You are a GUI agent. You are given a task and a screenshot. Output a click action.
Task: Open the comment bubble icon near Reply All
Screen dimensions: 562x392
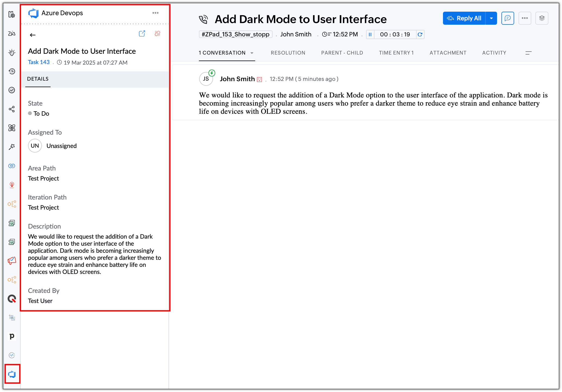click(507, 18)
